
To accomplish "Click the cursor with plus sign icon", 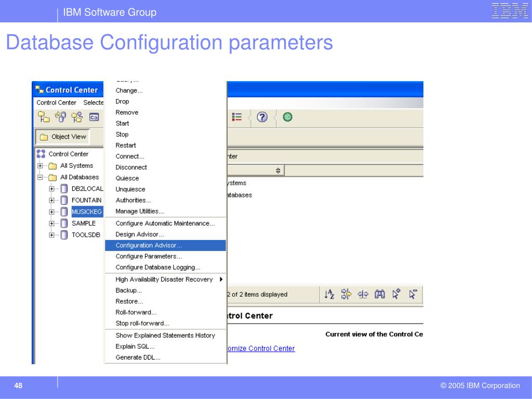I will click(x=396, y=294).
